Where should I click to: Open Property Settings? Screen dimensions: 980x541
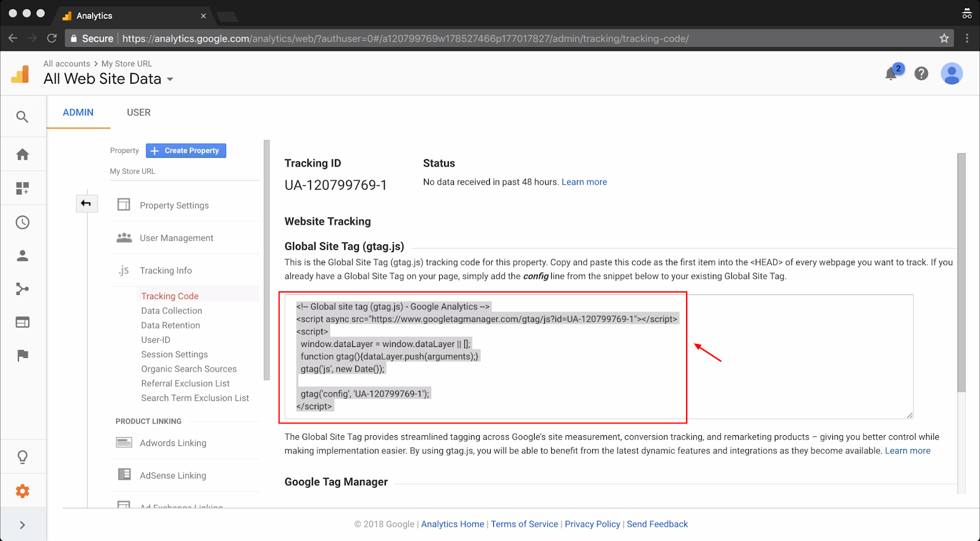pyautogui.click(x=174, y=206)
